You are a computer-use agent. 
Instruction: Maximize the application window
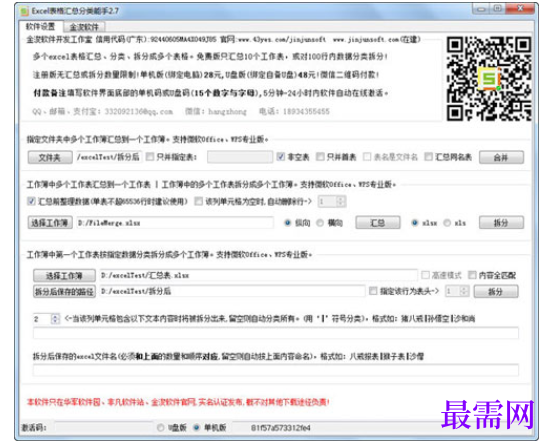[x=497, y=9]
